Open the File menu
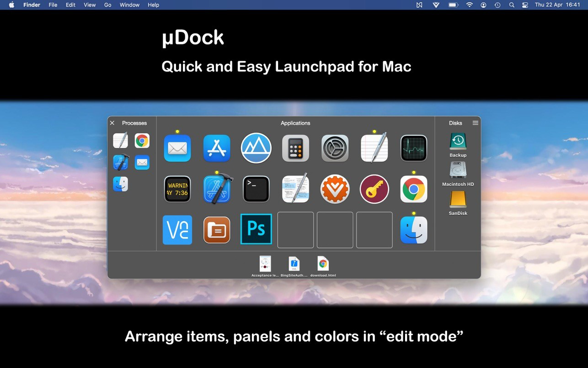588x368 pixels. [53, 5]
